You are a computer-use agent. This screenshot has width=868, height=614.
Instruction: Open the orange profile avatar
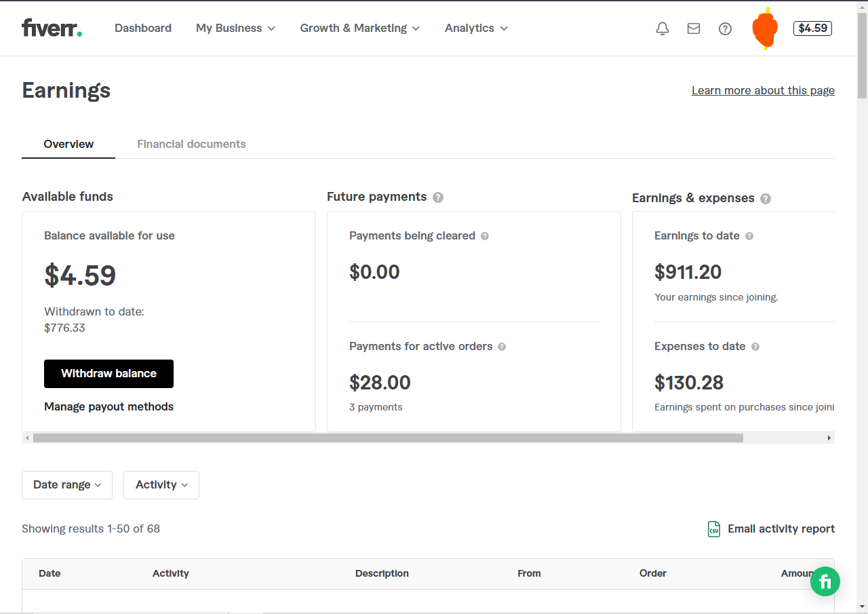point(765,28)
